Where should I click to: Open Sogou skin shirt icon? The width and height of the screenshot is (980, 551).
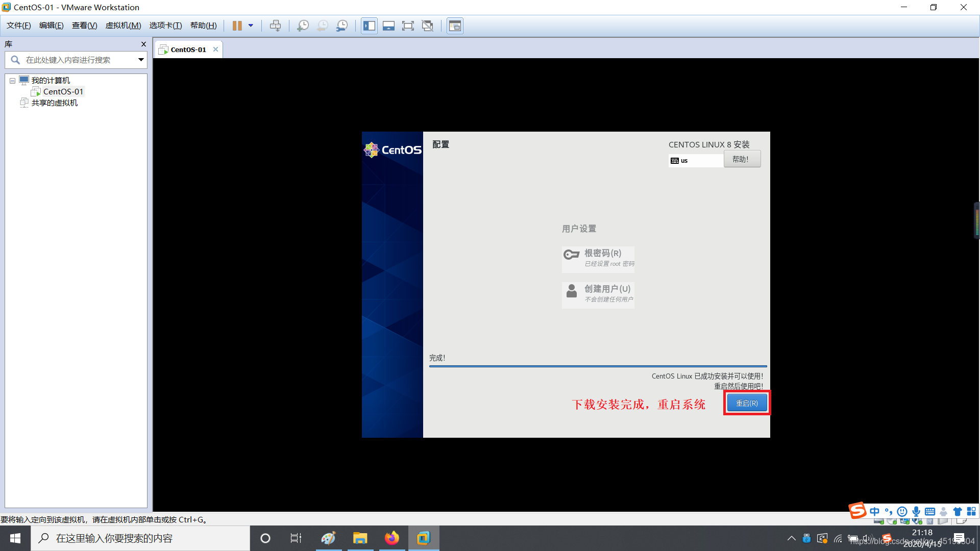[x=958, y=511]
